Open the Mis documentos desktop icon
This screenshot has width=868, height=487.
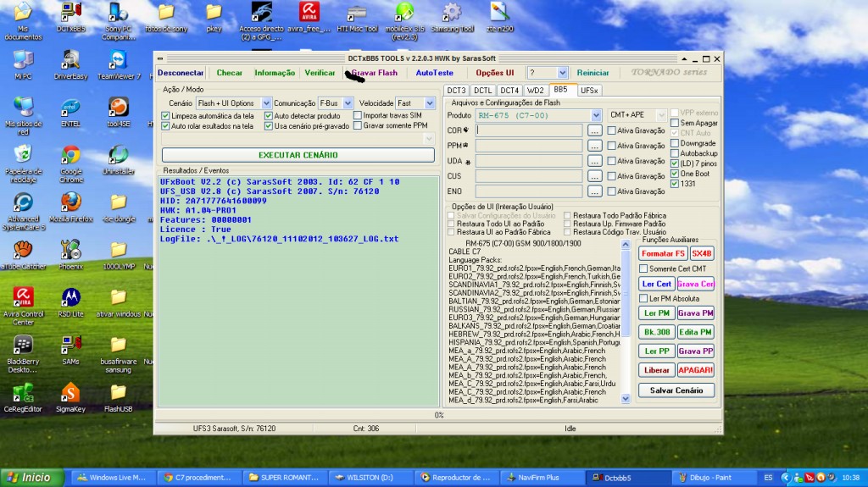click(23, 20)
